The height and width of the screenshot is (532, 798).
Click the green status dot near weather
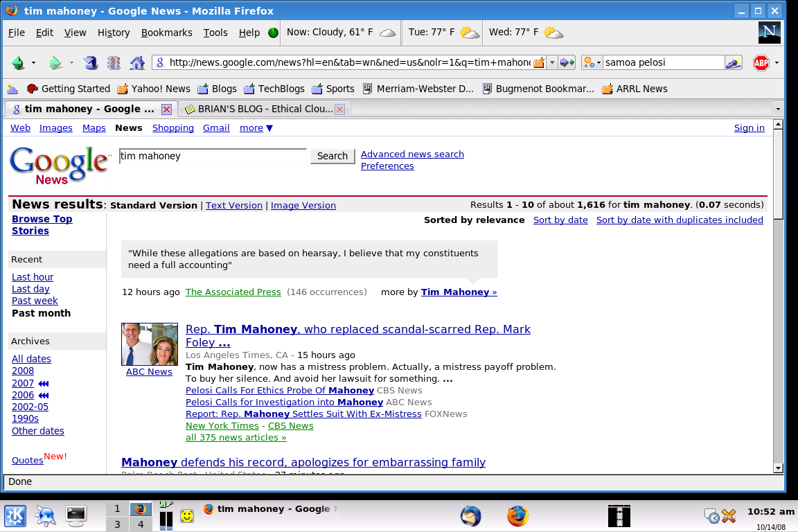274,33
